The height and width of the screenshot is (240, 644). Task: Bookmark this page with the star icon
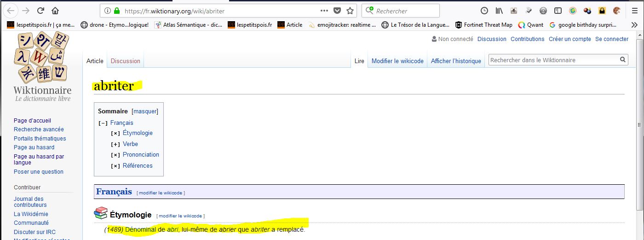coord(350,11)
